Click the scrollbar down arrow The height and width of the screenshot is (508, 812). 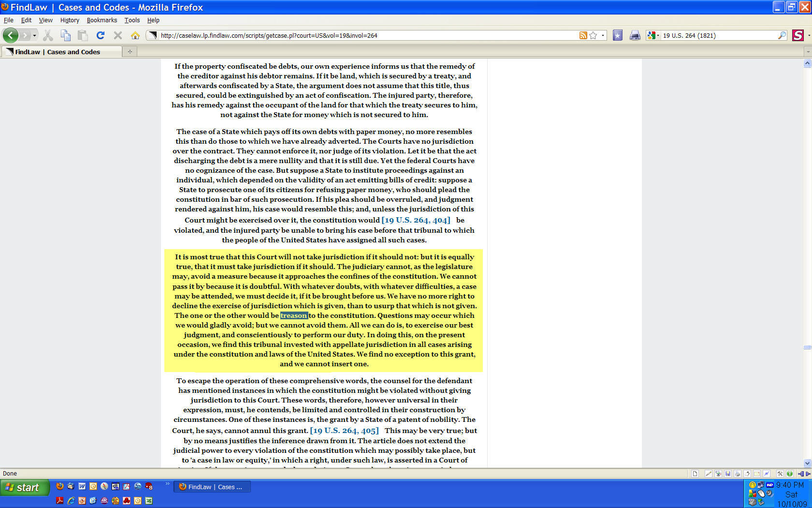(x=807, y=463)
